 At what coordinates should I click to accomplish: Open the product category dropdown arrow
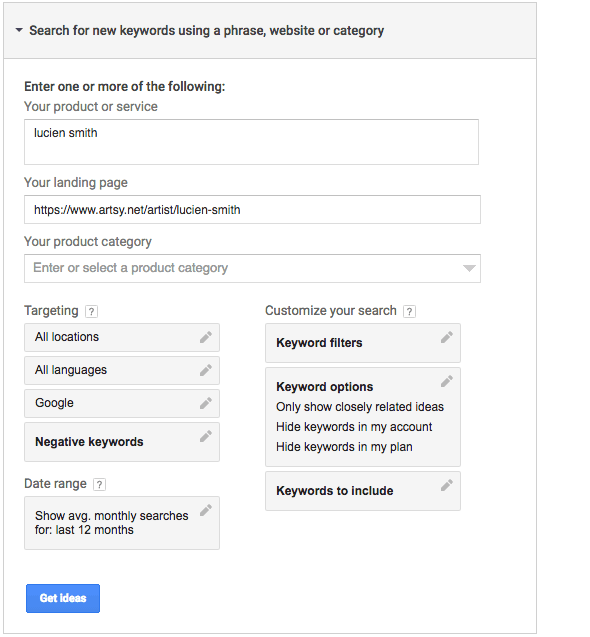[469, 268]
